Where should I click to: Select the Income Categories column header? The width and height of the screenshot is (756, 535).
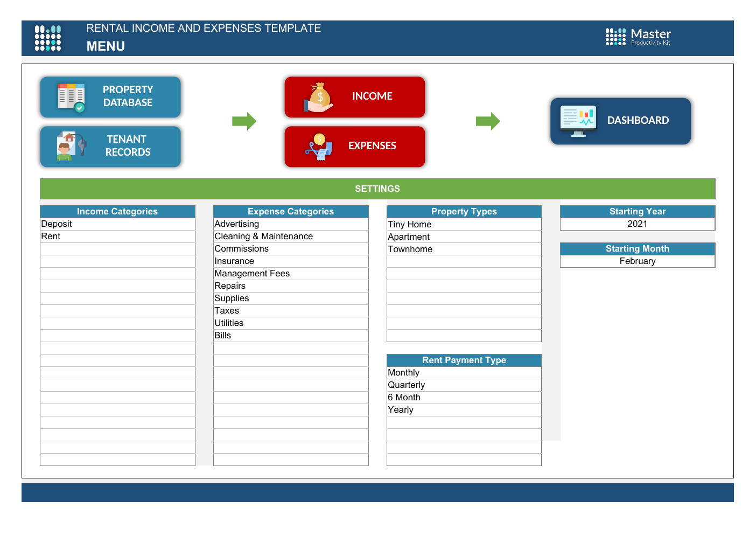(117, 212)
